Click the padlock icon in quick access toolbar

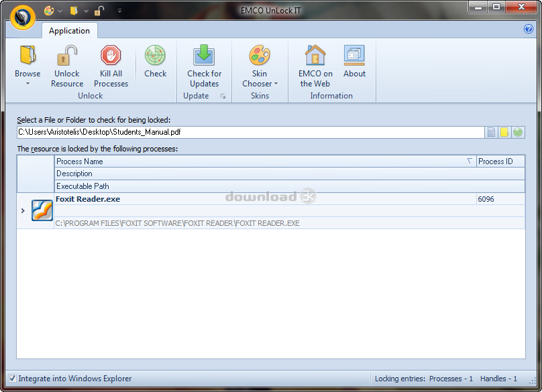(x=99, y=11)
